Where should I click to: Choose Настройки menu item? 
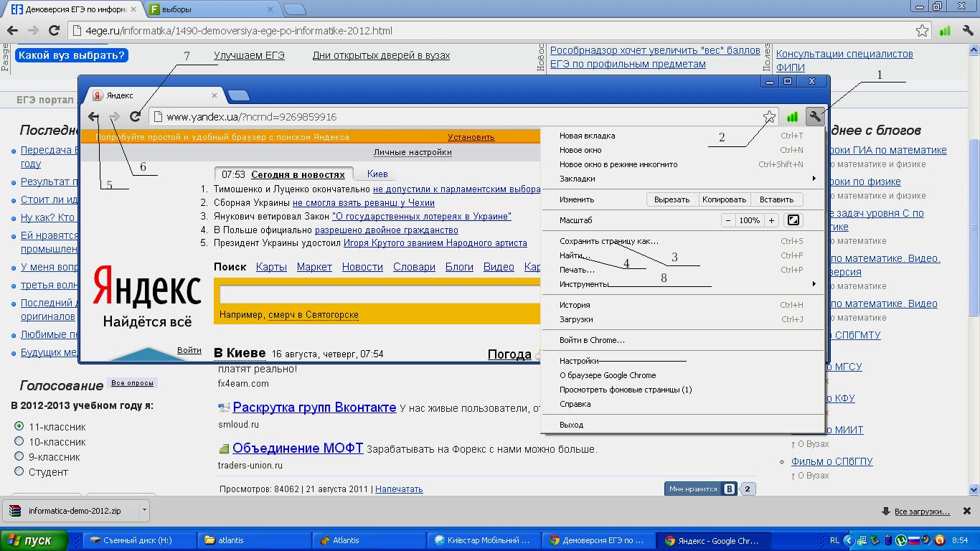click(683, 361)
